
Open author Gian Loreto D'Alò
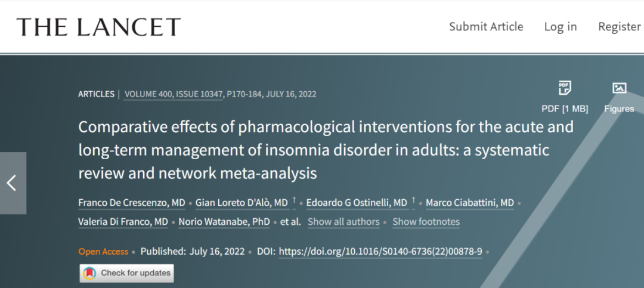tap(241, 203)
